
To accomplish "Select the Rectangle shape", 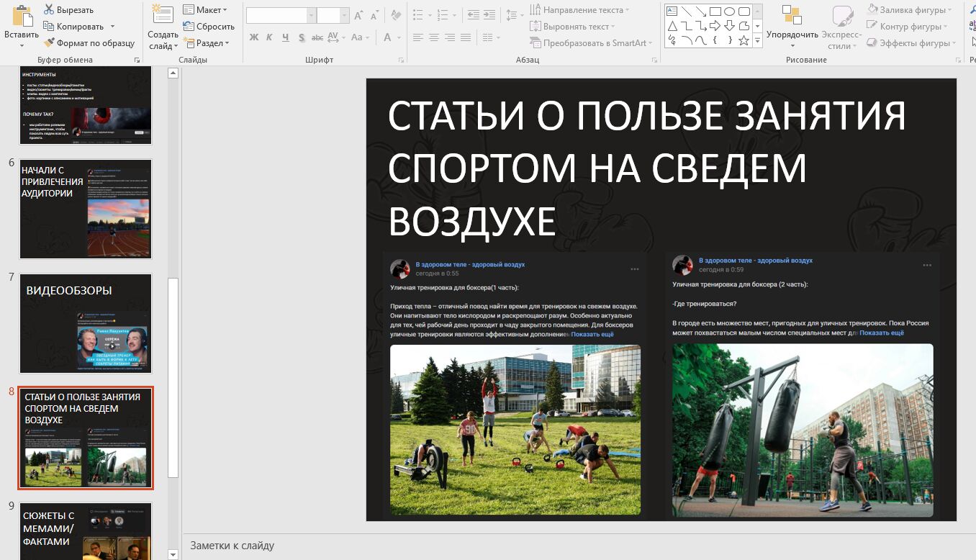I will pos(715,11).
